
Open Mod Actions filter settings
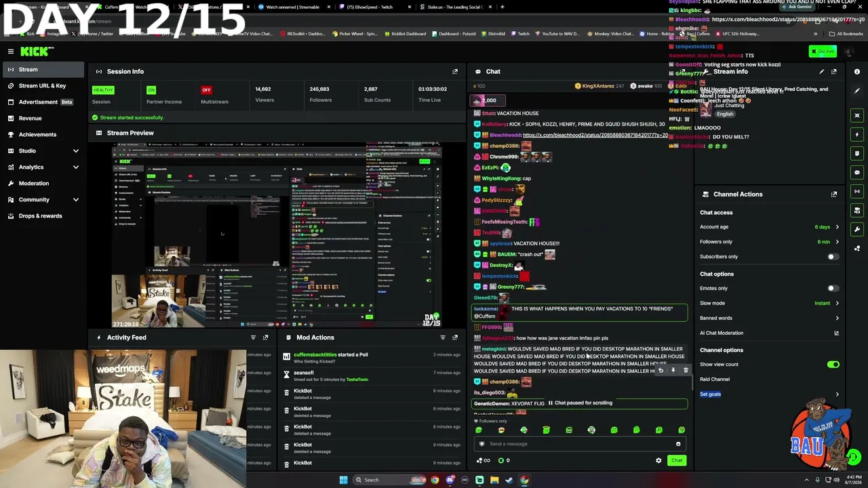pos(443,338)
